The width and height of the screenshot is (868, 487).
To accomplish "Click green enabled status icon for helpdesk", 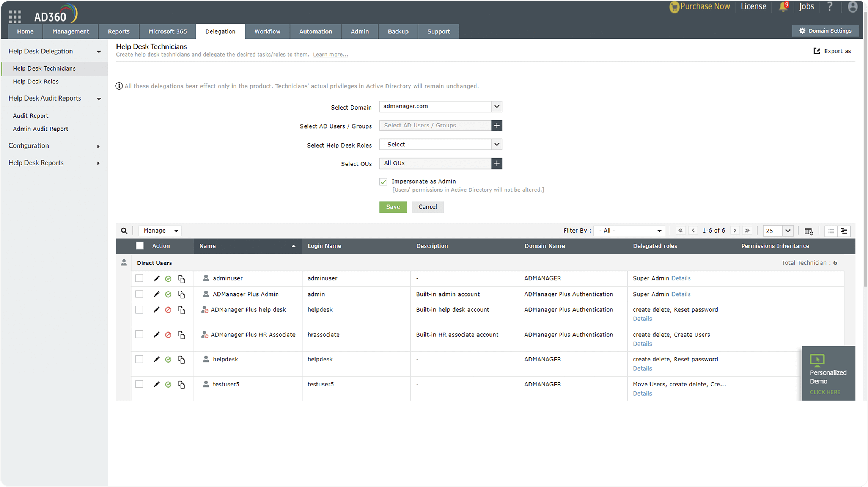I will tap(168, 360).
